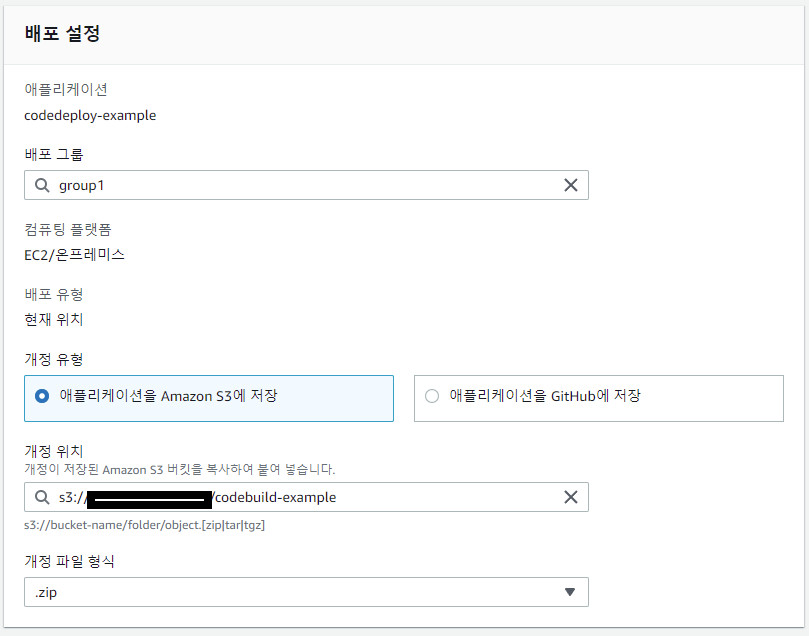The height and width of the screenshot is (636, 809).
Task: Click the 현재 위치 deployment type value
Action: pyautogui.click(x=54, y=320)
